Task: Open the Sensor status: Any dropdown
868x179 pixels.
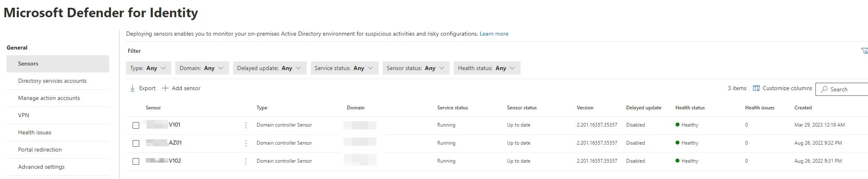Action: [416, 68]
